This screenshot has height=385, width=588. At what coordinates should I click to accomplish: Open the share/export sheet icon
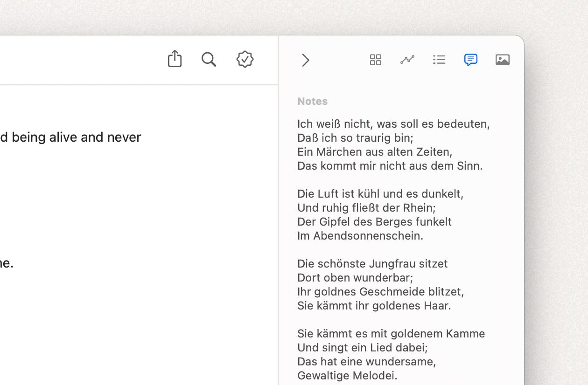click(x=175, y=59)
